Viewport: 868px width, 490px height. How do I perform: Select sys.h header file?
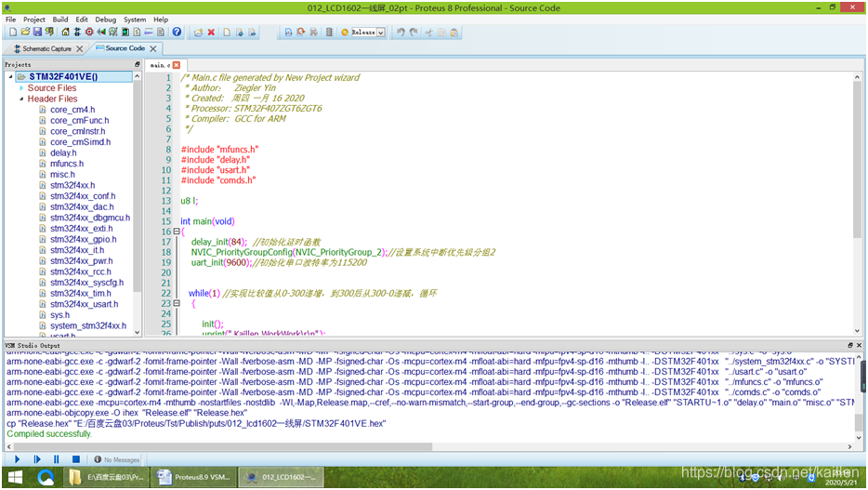(x=59, y=315)
